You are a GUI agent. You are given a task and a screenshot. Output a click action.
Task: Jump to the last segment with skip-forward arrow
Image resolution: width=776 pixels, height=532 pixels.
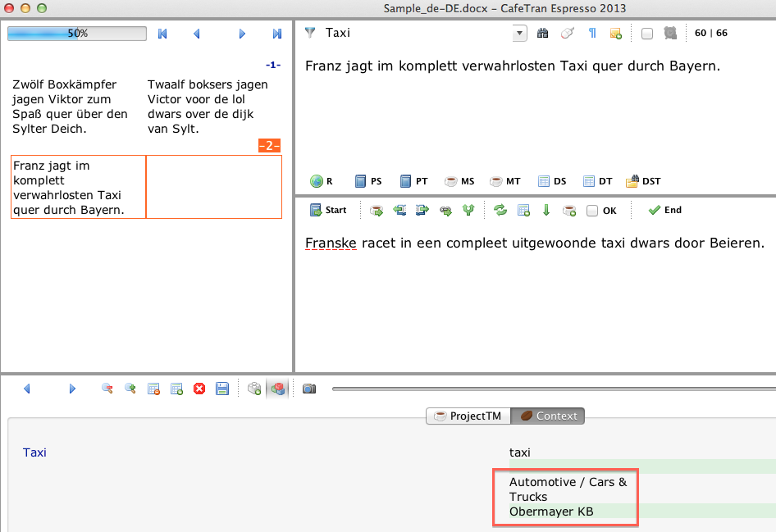[277, 34]
